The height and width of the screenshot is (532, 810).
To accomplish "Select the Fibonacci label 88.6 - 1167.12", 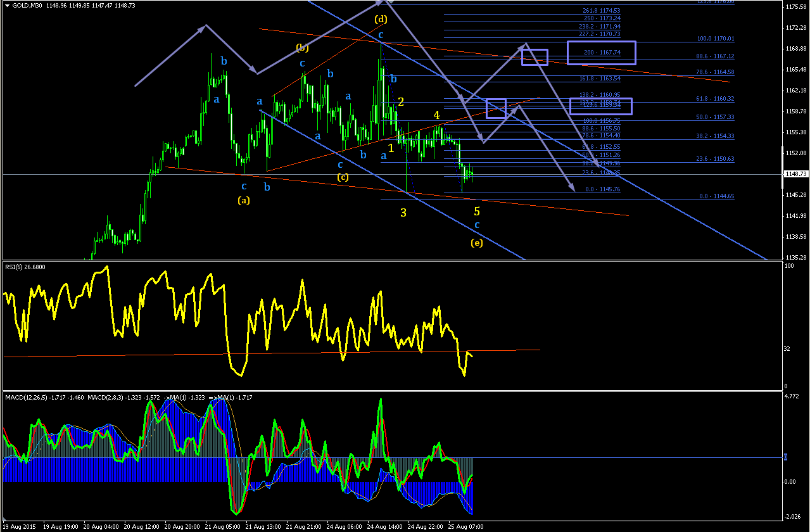I will coord(715,56).
